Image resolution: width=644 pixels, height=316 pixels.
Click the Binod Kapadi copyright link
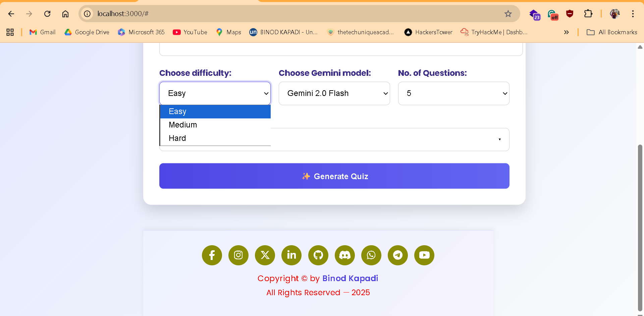[350, 278]
